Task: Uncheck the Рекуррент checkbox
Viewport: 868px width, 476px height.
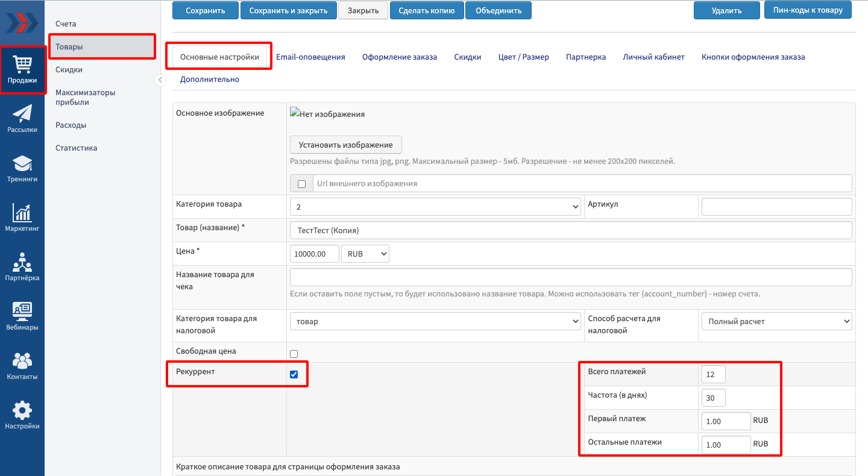Action: tap(294, 374)
